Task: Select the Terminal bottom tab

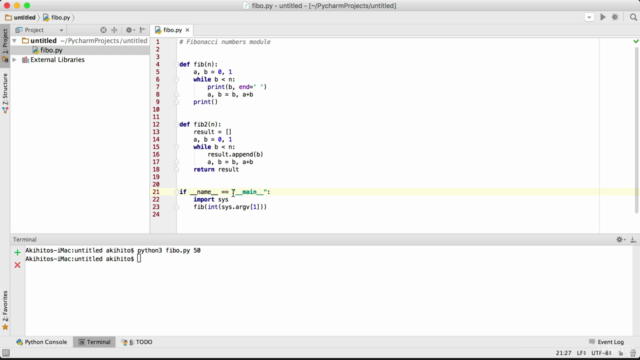Action: [x=94, y=342]
